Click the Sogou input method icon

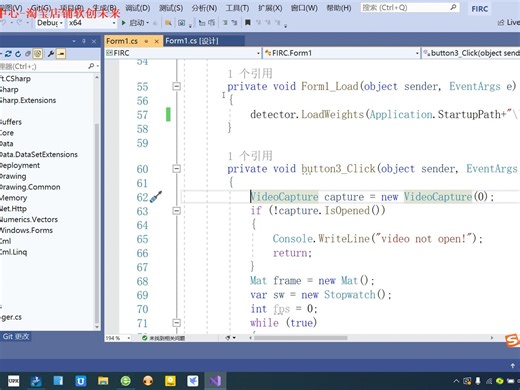[x=513, y=340]
